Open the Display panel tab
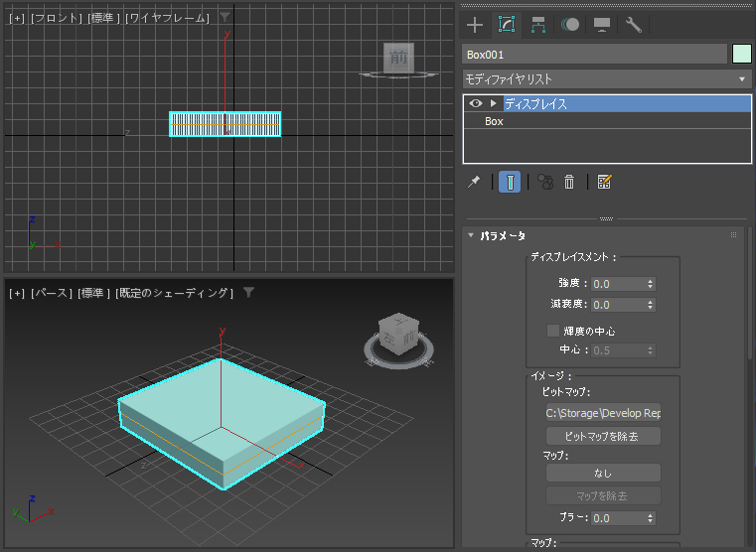The width and height of the screenshot is (756, 552). click(602, 25)
